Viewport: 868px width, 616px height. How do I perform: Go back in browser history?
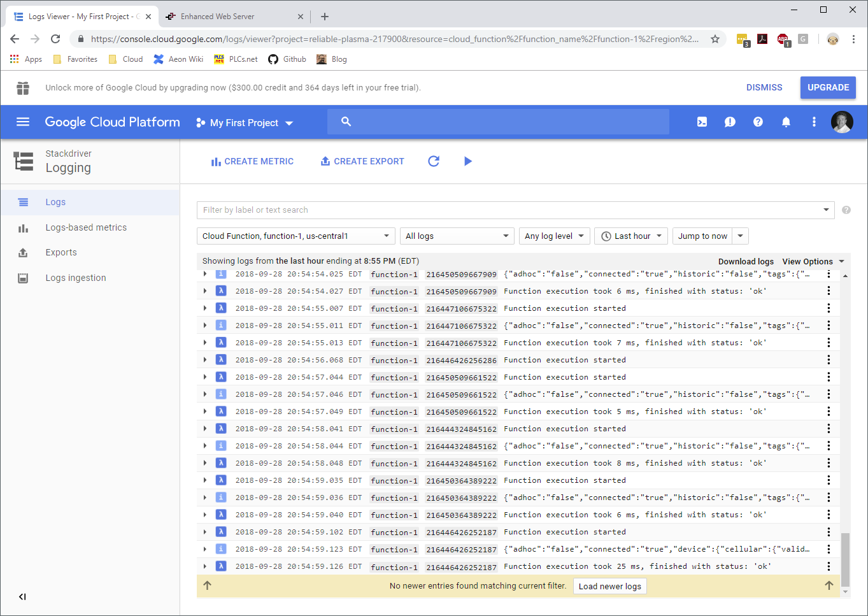15,39
